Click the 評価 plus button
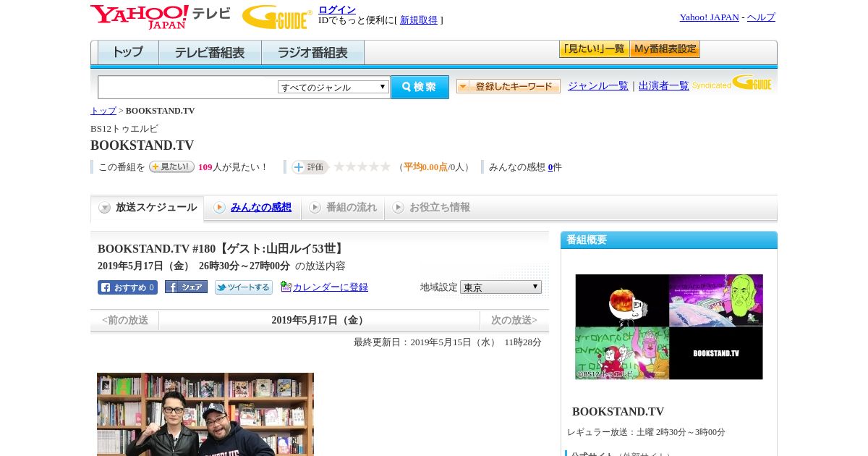This screenshot has width=868, height=456. click(x=310, y=167)
